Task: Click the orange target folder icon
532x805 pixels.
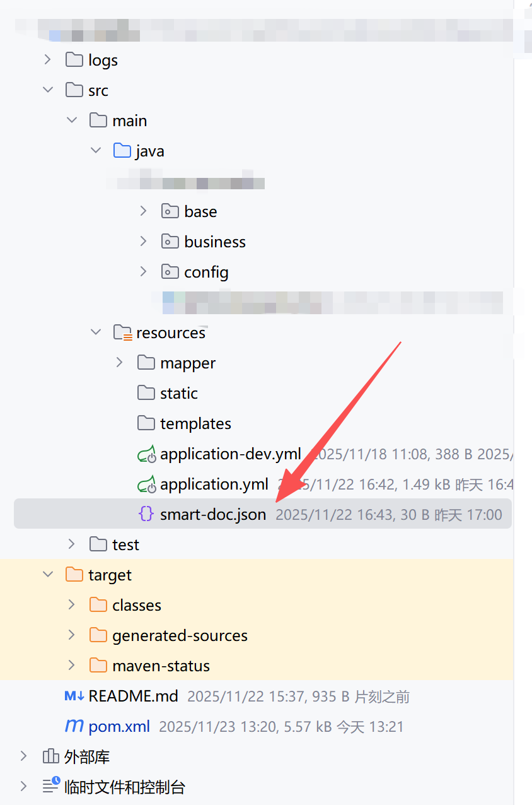Action: coord(74,575)
